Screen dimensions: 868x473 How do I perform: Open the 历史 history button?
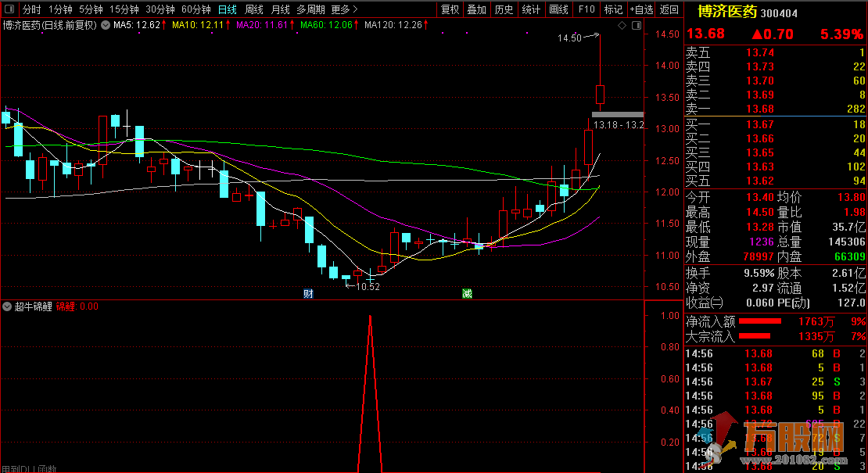coord(504,9)
